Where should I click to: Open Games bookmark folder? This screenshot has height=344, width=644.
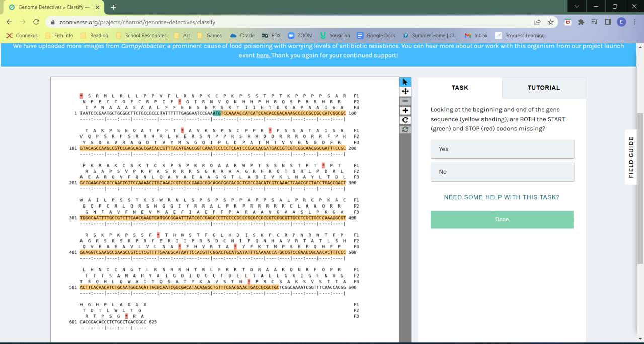[x=210, y=36]
